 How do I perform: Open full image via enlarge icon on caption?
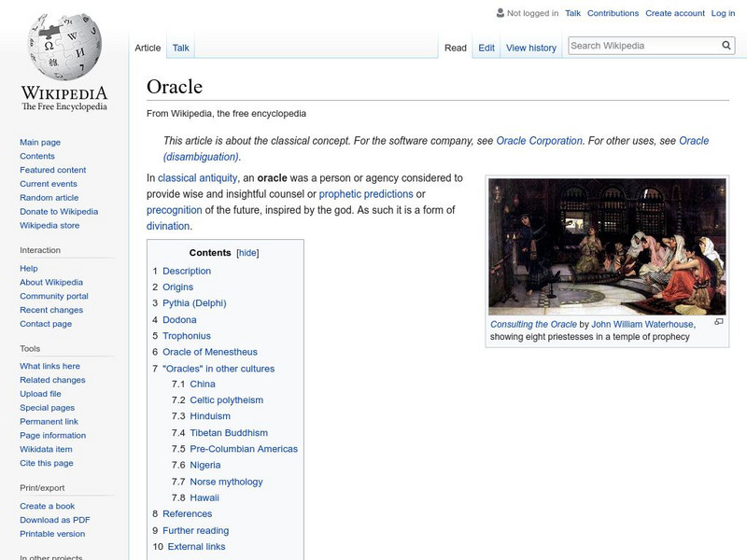pos(719,321)
